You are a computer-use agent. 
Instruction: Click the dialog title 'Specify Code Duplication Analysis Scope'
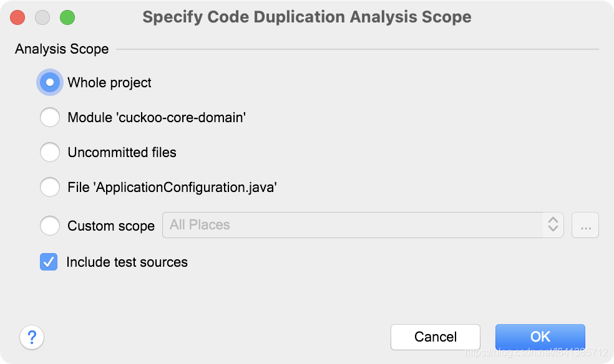[x=306, y=17]
